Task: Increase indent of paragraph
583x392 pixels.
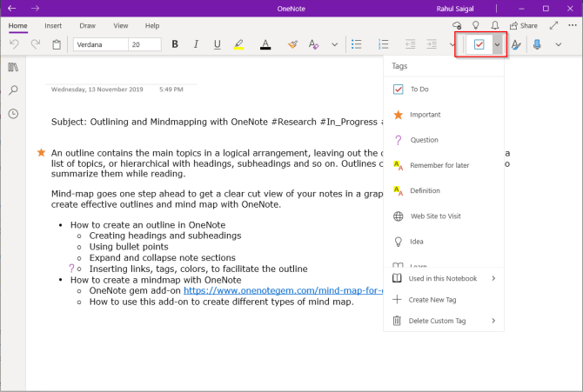Action: 432,44
